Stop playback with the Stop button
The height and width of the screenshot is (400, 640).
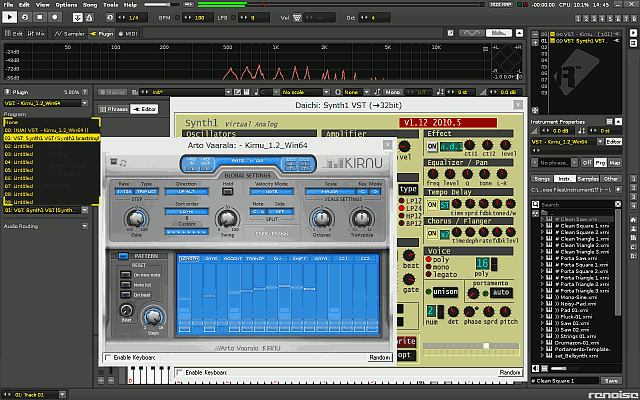(40, 17)
